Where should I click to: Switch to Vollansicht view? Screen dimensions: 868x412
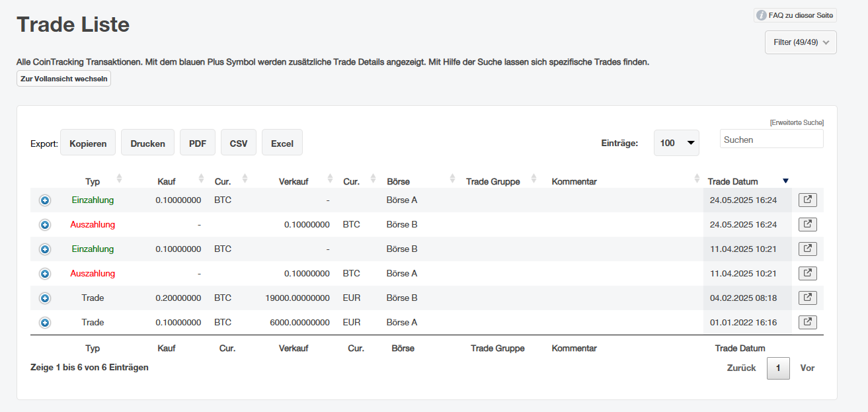63,79
